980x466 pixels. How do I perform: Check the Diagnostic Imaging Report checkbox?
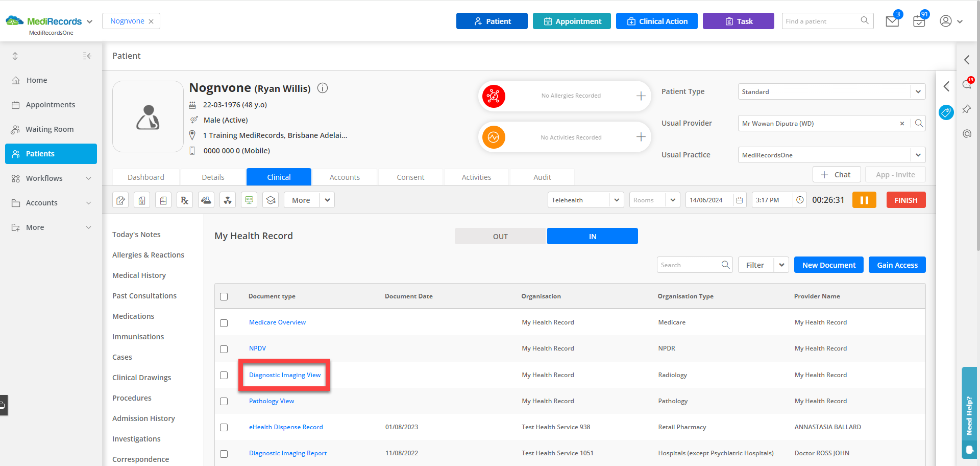click(x=224, y=454)
